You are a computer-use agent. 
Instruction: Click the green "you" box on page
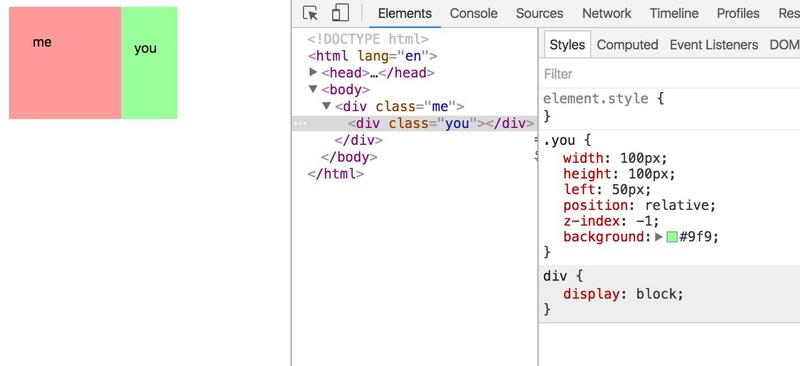point(149,63)
